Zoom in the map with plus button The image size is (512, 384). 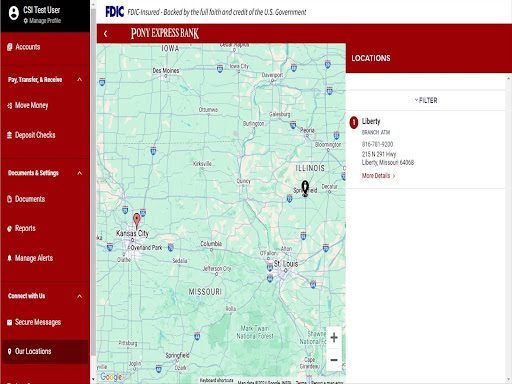pos(334,337)
